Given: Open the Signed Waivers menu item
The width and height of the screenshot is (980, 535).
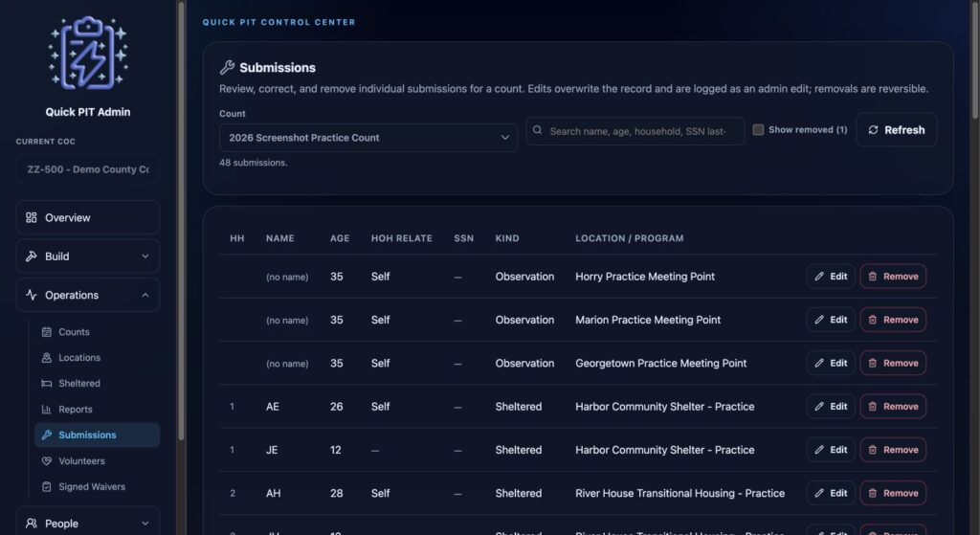Looking at the screenshot, I should coord(97,487).
